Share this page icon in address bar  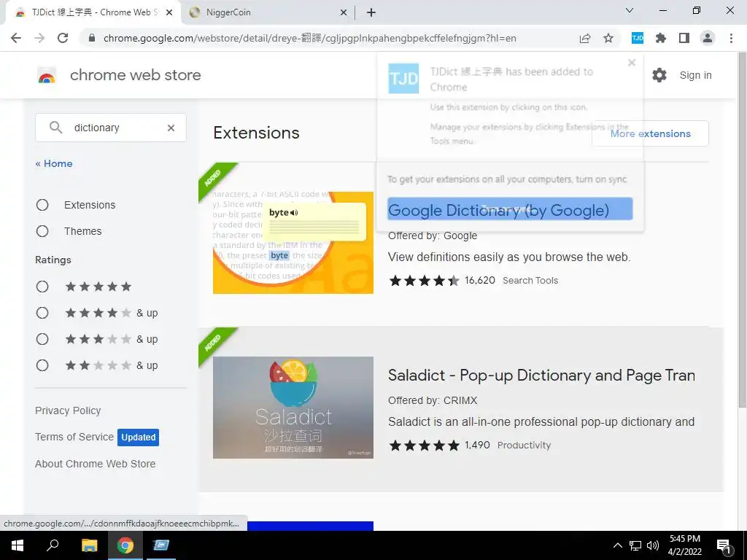pyautogui.click(x=585, y=38)
